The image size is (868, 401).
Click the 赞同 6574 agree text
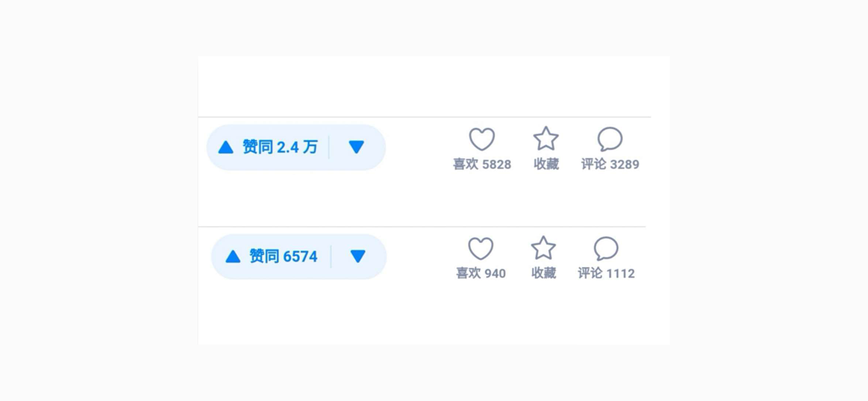[283, 256]
